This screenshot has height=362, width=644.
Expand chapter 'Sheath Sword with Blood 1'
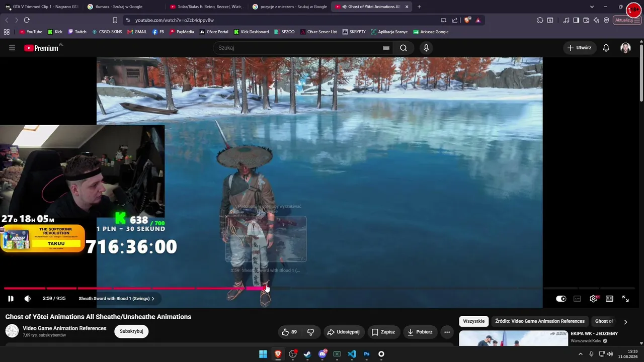coord(116,299)
